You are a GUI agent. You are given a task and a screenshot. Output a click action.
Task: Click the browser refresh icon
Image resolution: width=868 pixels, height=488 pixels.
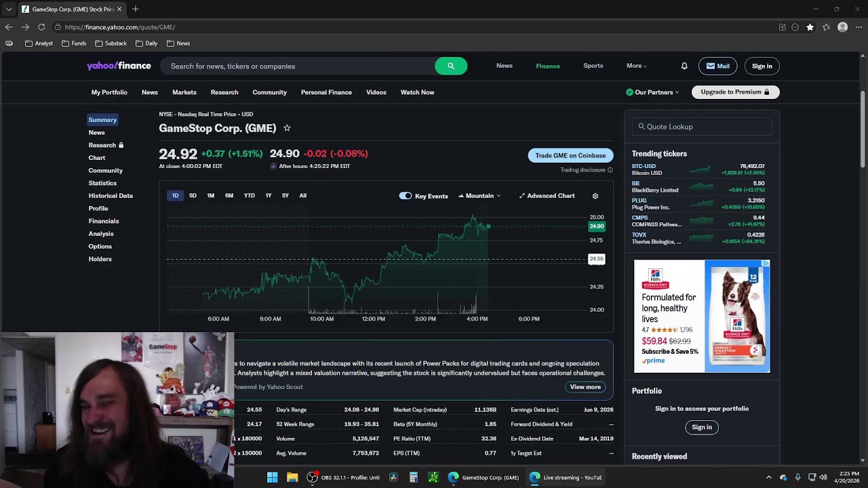click(x=41, y=27)
